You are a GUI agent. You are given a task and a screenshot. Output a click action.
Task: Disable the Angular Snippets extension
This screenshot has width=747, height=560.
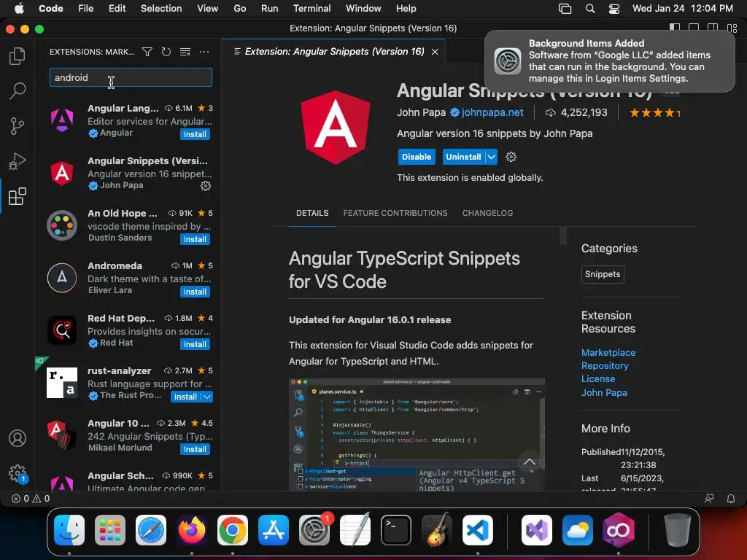point(417,157)
